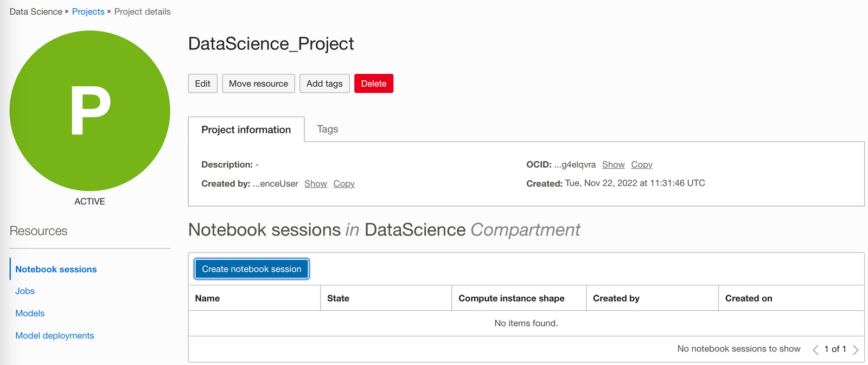The width and height of the screenshot is (868, 365).
Task: Open Projects breadcrumb link
Action: point(88,11)
